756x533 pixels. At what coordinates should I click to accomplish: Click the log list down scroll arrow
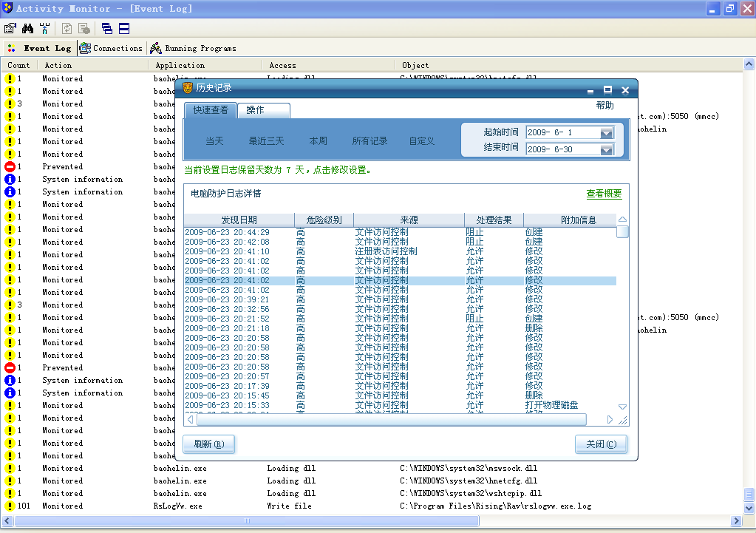click(x=622, y=407)
